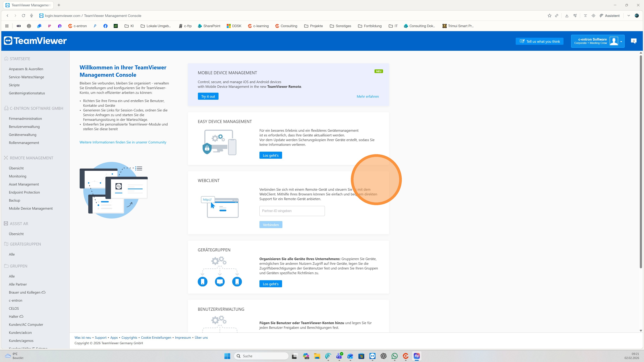
Task: Open the TeamViewer app in the taskbar
Action: 372,356
